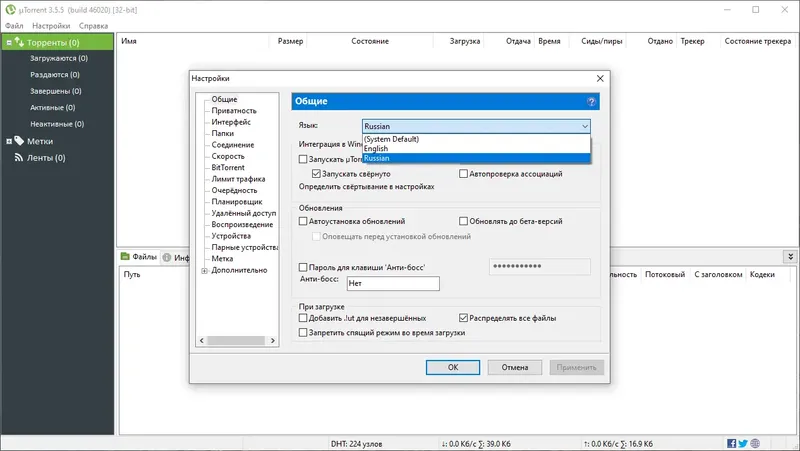Screen dimensions: 800x451
Task: Toggle 'Запускать µTorrent' checkbox
Action: tap(303, 159)
